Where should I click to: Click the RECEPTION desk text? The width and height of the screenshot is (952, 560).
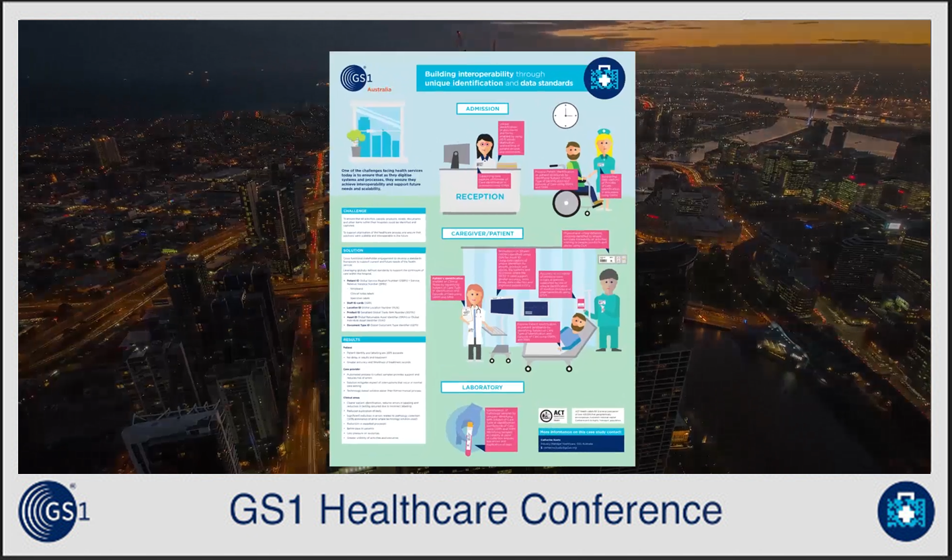tap(479, 197)
